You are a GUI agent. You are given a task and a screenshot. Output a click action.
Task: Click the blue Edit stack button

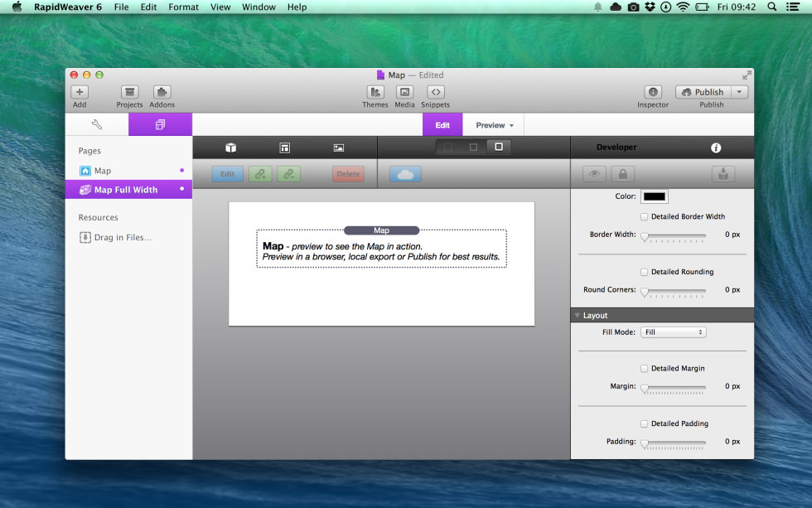click(227, 174)
